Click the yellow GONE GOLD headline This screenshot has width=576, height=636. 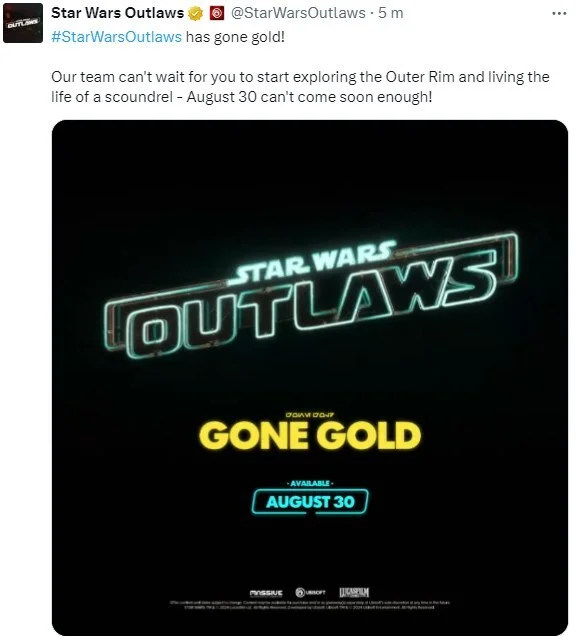coord(310,435)
